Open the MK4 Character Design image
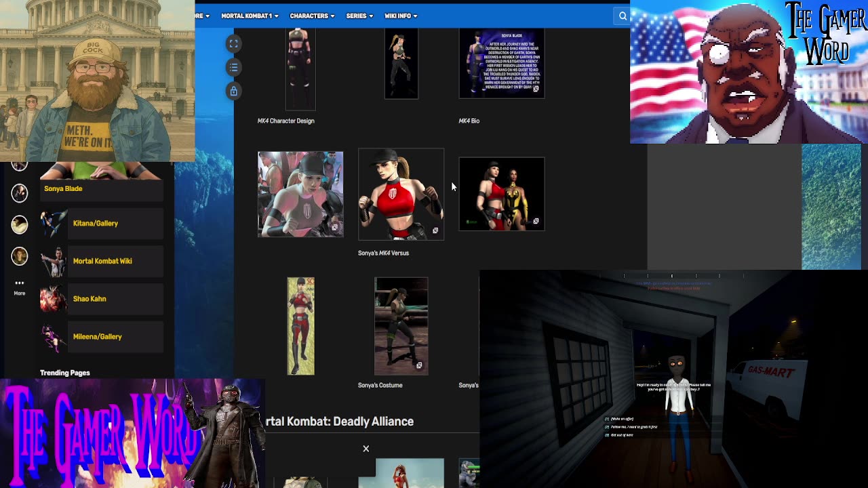The image size is (868, 488). click(300, 68)
